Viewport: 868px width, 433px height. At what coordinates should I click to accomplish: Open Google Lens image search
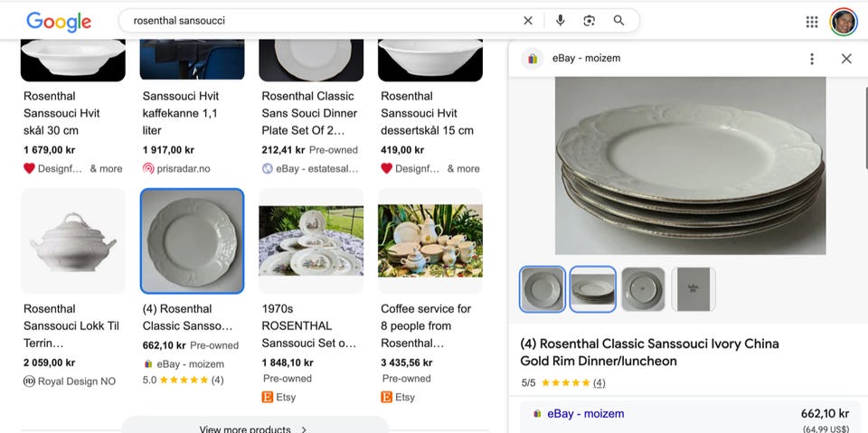(x=589, y=21)
